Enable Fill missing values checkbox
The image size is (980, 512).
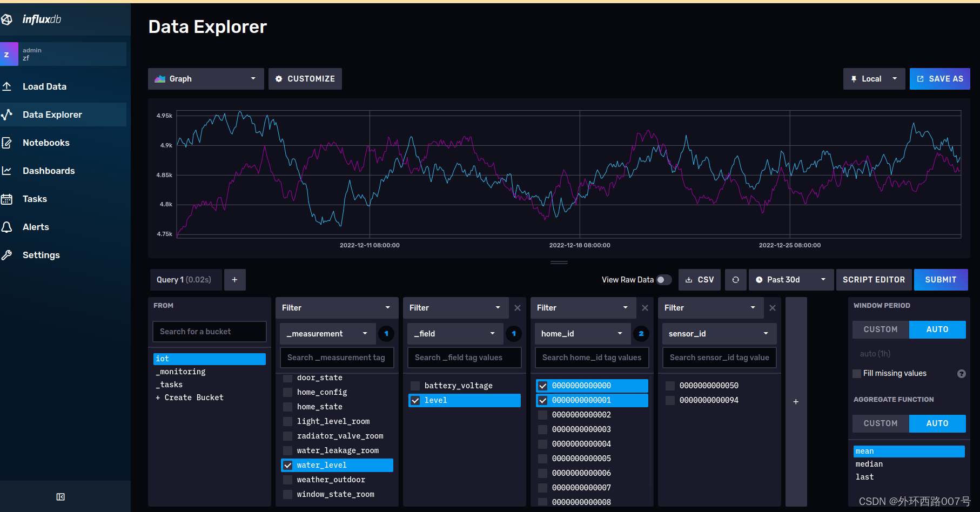tap(857, 374)
